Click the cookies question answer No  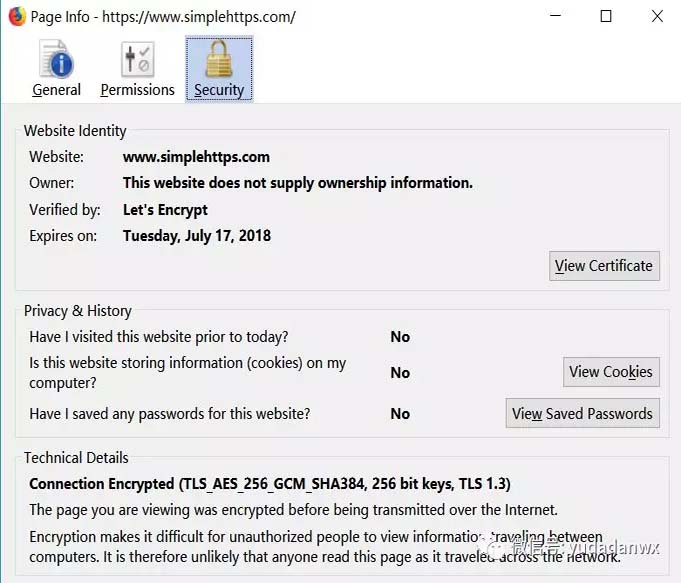click(400, 373)
